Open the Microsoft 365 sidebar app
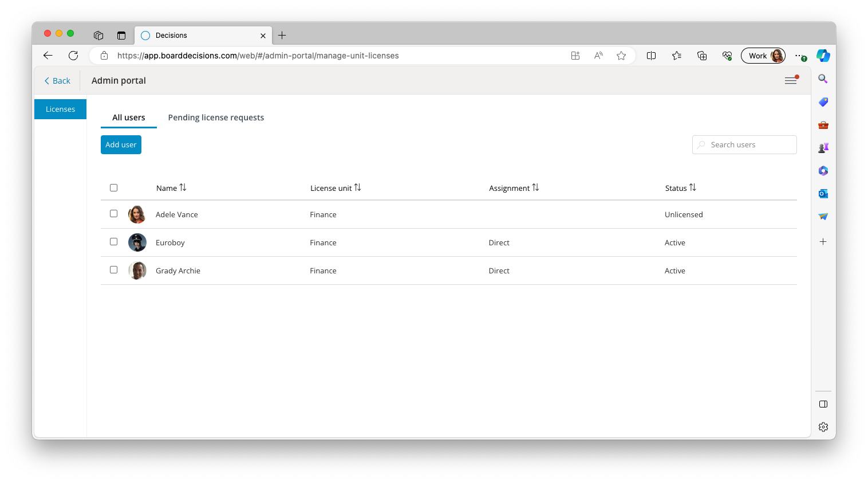This screenshot has height=482, width=868. point(823,170)
